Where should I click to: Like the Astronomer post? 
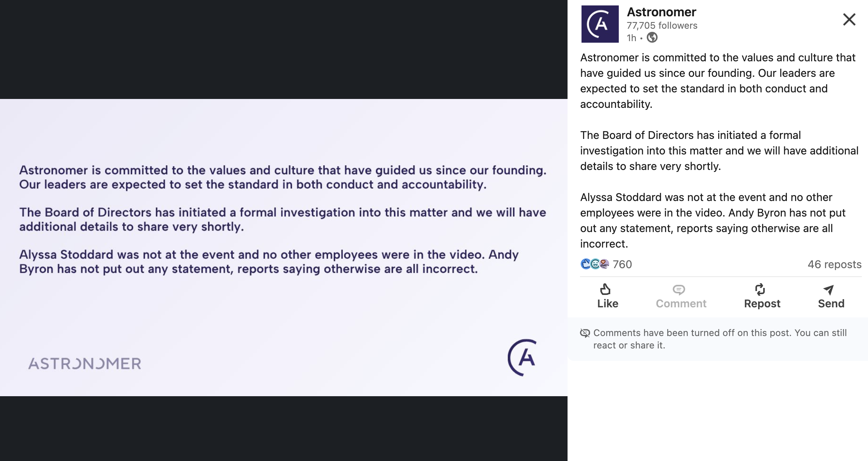click(x=608, y=296)
